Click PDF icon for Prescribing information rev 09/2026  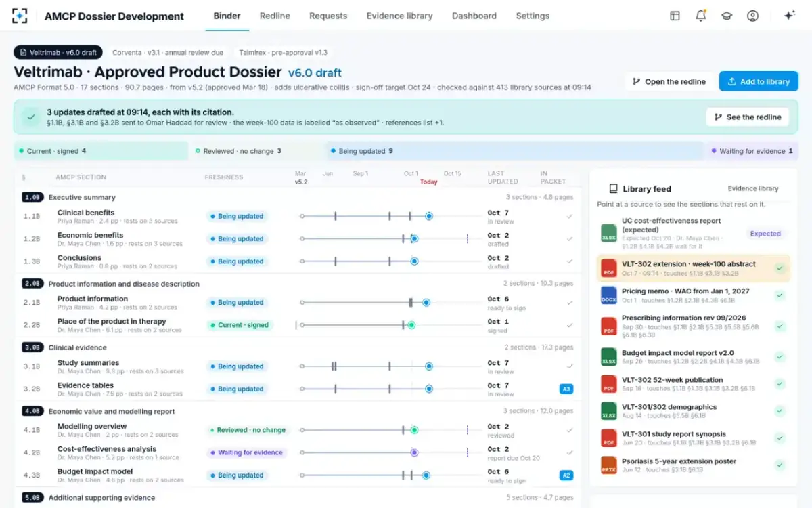609,326
